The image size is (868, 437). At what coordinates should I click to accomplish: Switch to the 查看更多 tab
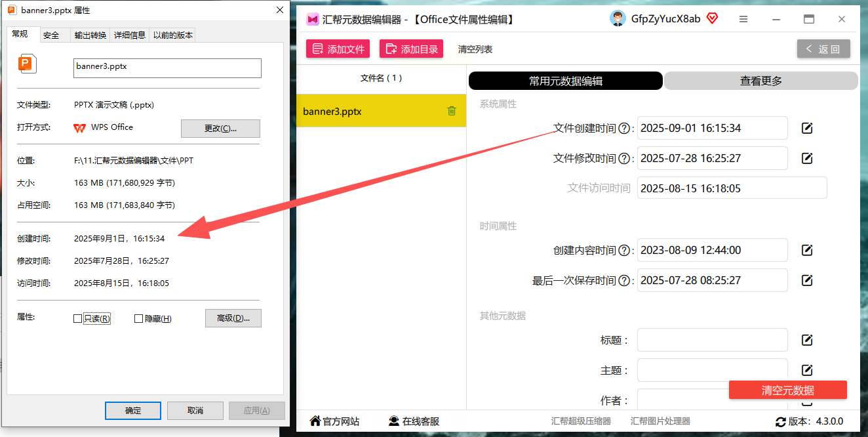[x=761, y=81]
